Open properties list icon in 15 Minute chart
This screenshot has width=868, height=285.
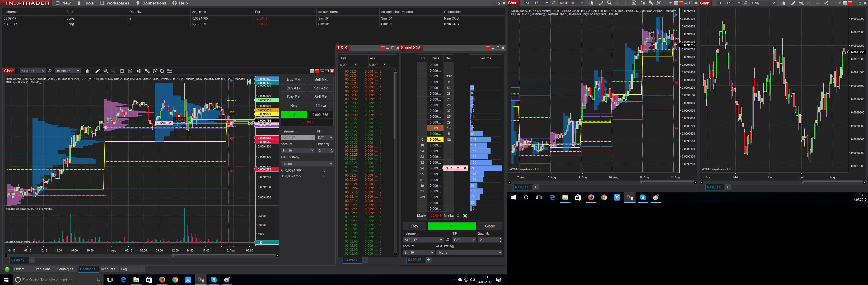(170, 71)
